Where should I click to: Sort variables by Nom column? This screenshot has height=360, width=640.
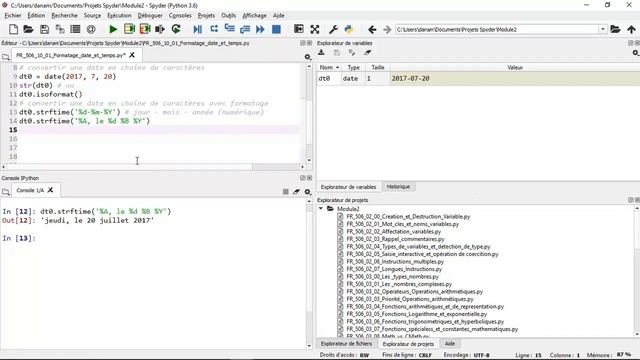click(x=329, y=67)
